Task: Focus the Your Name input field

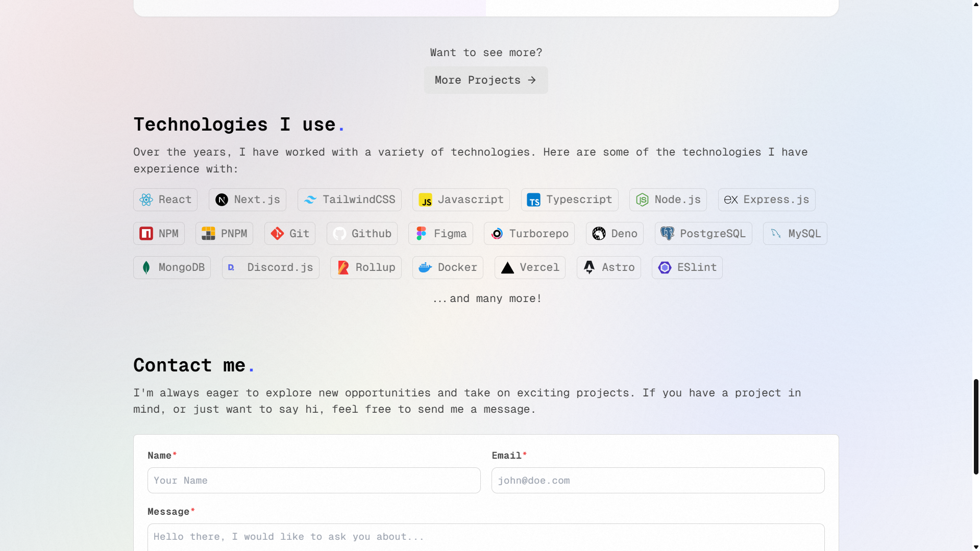Action: click(314, 481)
